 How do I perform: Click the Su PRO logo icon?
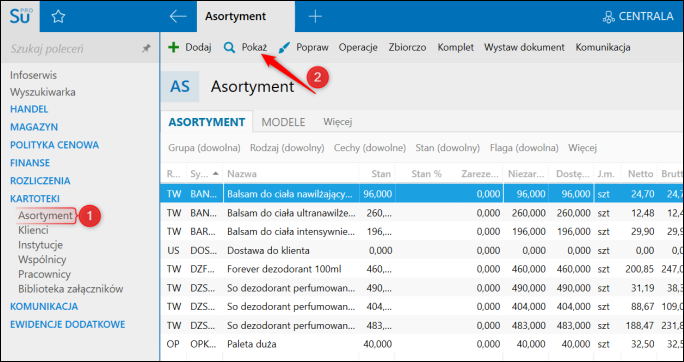pos(20,17)
